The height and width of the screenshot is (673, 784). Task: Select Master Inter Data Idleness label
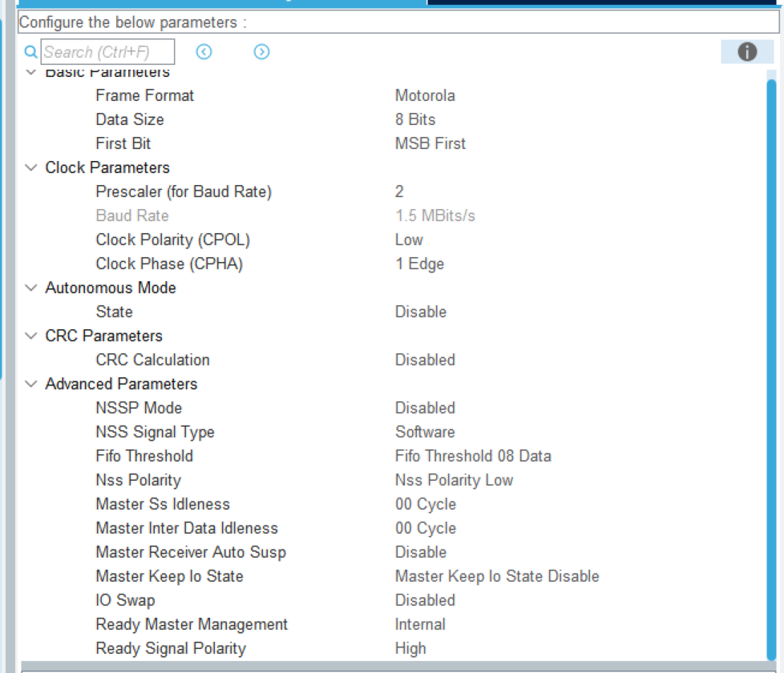click(x=187, y=528)
